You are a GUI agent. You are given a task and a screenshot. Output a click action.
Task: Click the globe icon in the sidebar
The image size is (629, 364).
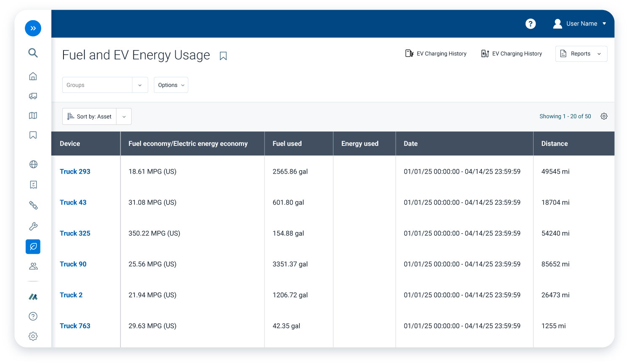pyautogui.click(x=33, y=164)
